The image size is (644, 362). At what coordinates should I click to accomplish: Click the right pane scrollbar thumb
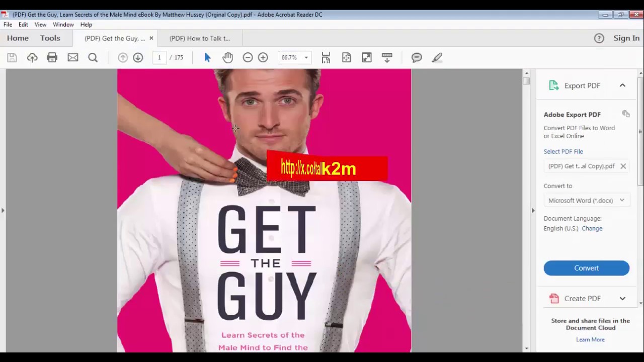coord(640,132)
